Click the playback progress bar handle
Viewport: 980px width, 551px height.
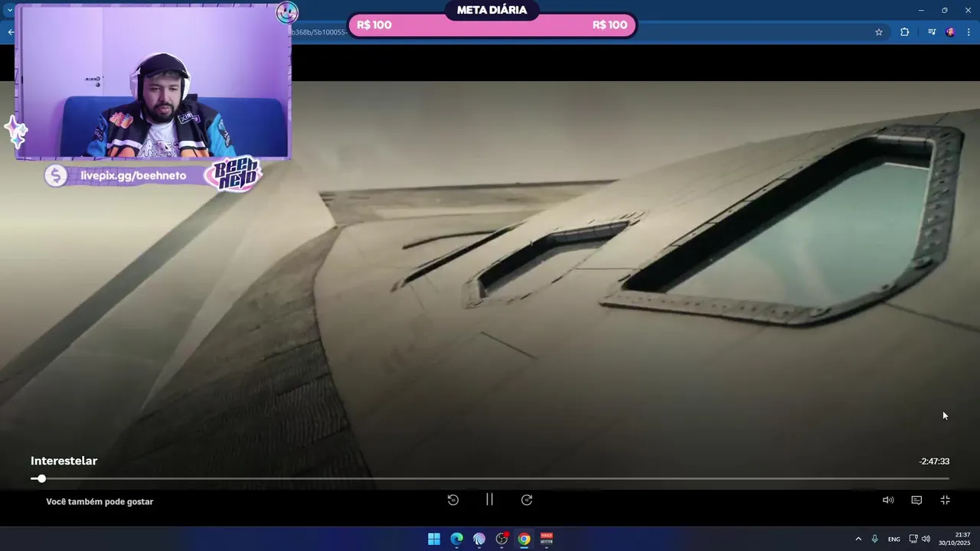pos(41,478)
